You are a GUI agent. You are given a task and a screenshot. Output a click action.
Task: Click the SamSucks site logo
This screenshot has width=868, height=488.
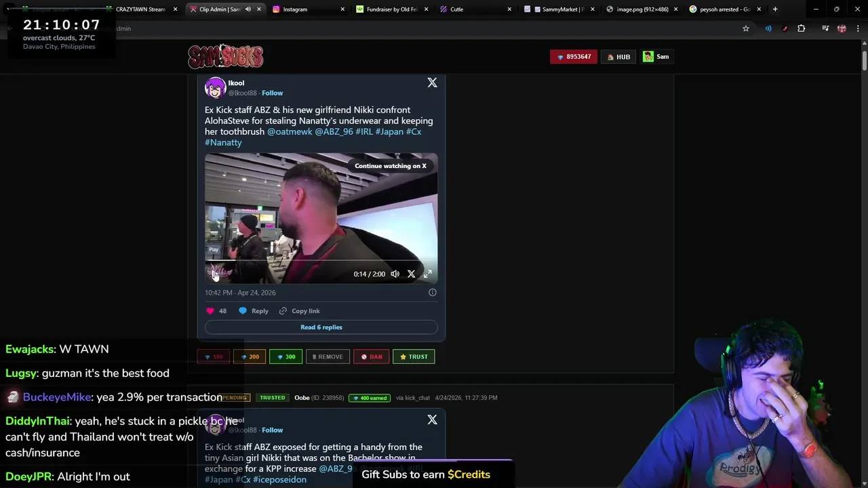[226, 57]
